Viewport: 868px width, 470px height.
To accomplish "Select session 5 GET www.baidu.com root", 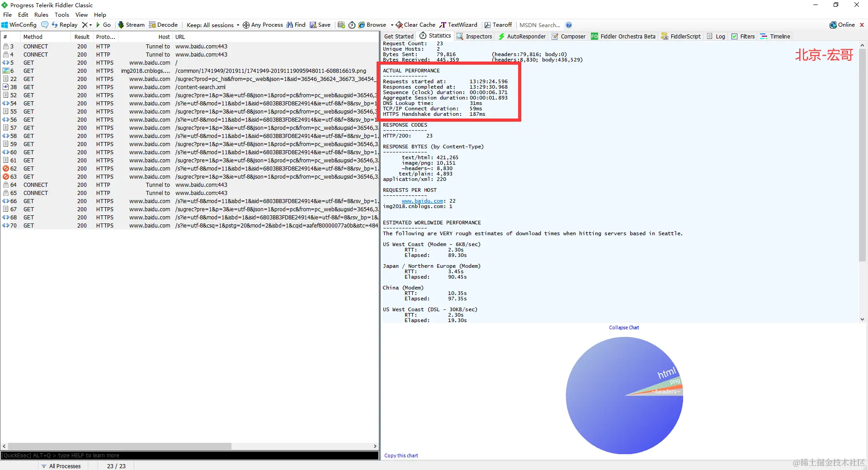I will (189, 63).
